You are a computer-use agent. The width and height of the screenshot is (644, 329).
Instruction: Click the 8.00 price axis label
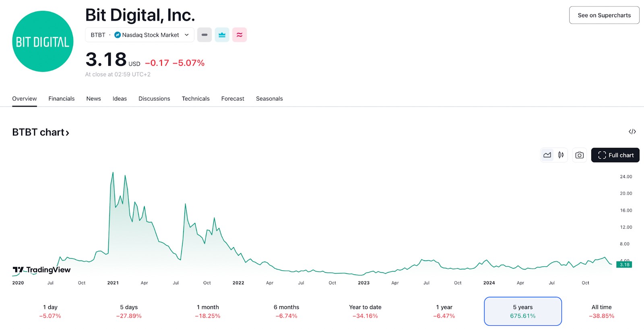coord(625,244)
